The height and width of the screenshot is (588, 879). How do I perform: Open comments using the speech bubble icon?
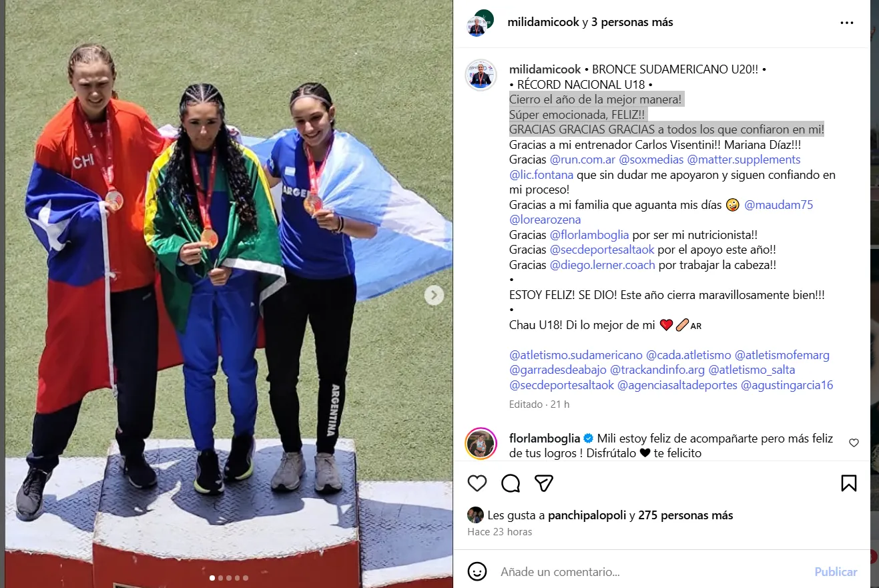tap(511, 483)
